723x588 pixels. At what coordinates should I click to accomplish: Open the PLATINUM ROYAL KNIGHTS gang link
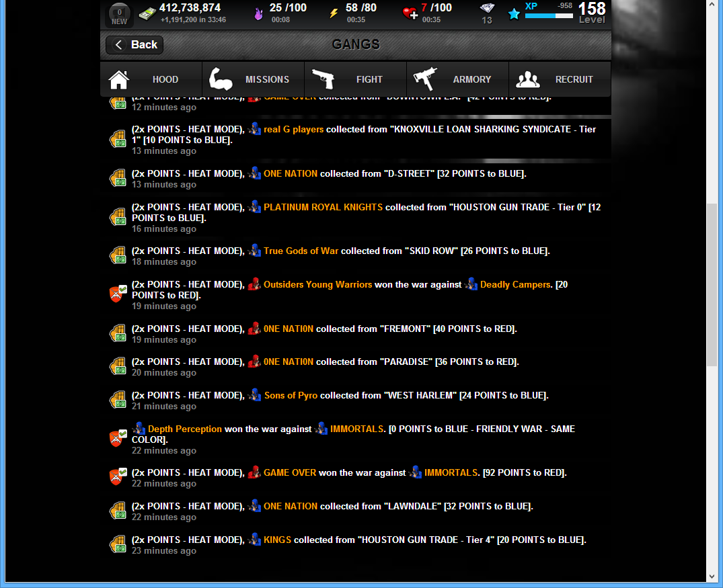click(324, 208)
